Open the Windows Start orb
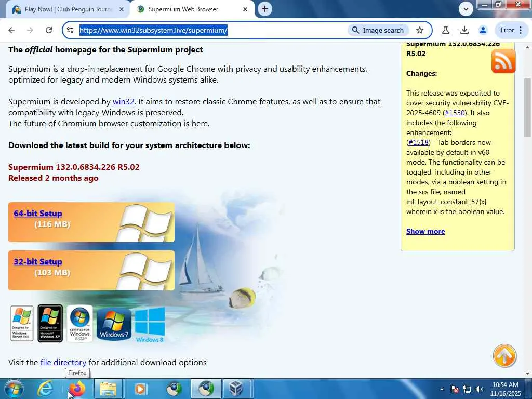532x399 pixels. [14, 389]
